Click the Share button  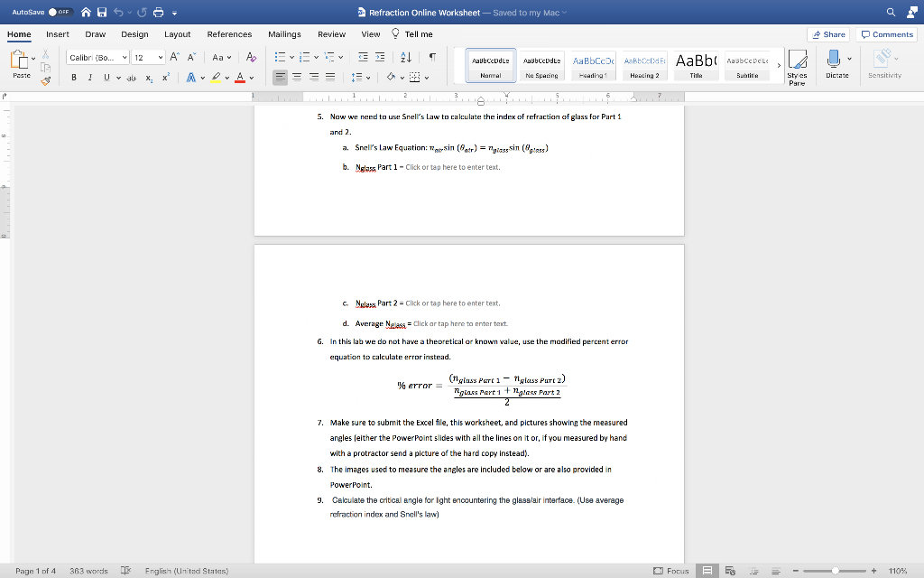coord(828,34)
